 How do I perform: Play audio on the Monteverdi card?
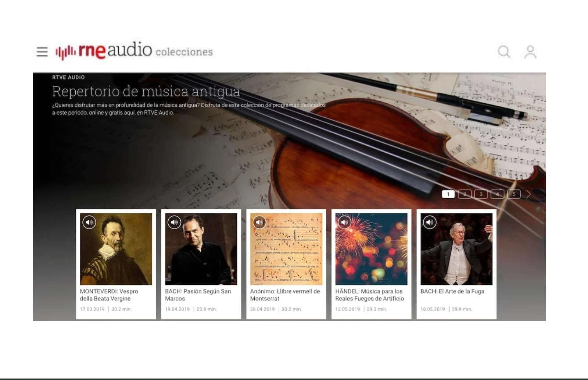(x=89, y=222)
